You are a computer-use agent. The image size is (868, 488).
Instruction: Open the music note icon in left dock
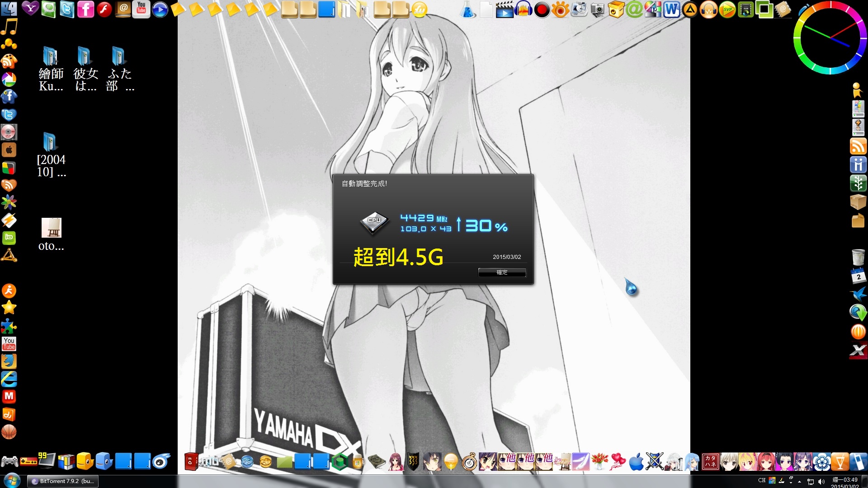tap(9, 27)
